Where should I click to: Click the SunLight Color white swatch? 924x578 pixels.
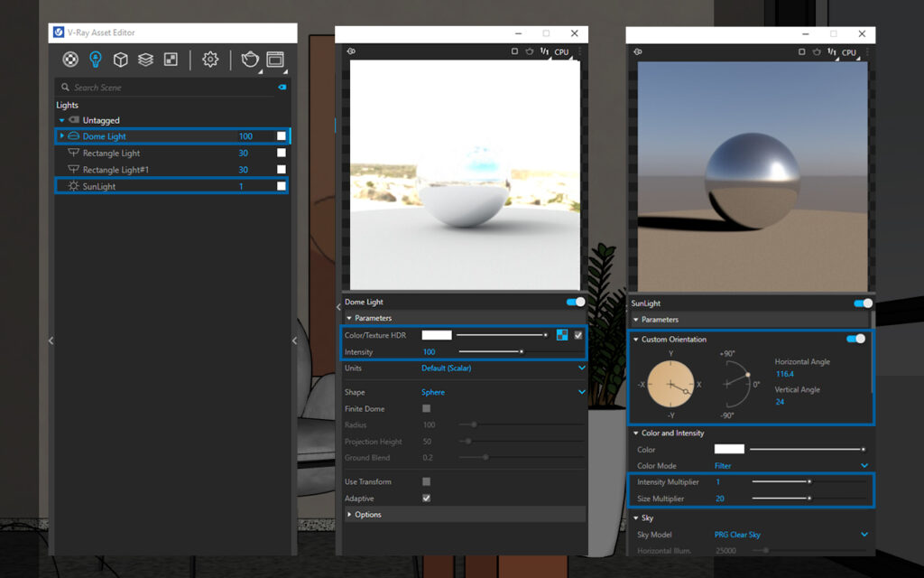coord(729,449)
